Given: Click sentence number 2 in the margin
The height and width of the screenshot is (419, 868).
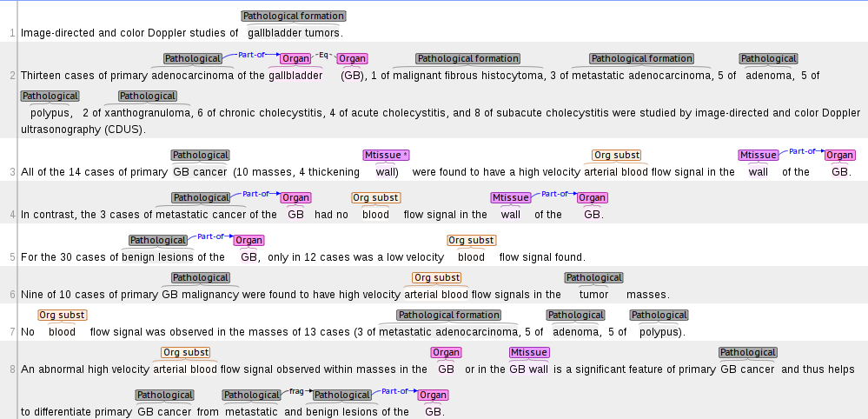Looking at the screenshot, I should click(x=12, y=76).
